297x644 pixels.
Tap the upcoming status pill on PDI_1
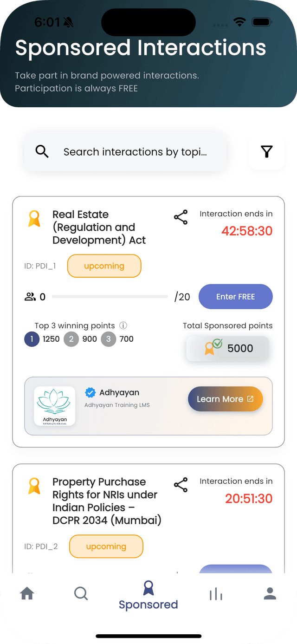click(104, 266)
